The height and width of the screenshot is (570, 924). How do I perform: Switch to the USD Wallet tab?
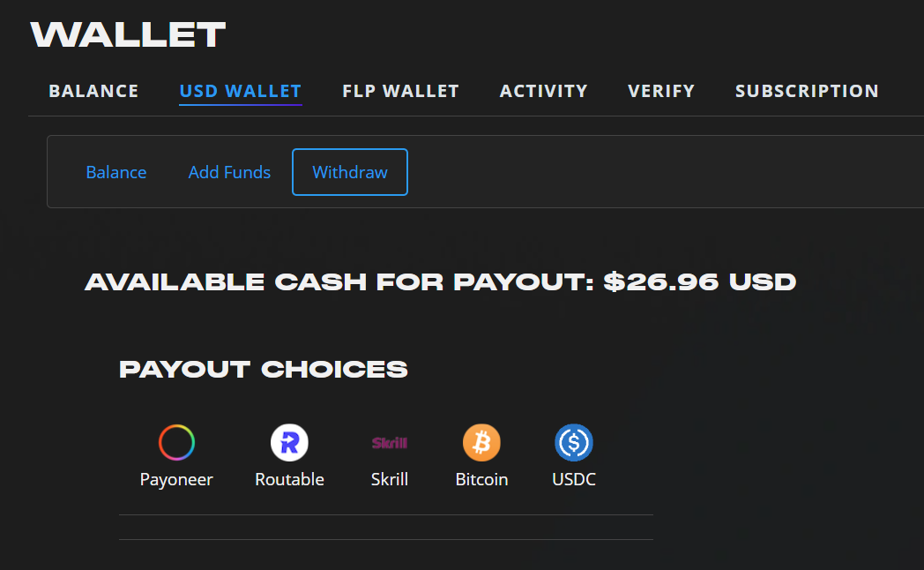pos(241,91)
